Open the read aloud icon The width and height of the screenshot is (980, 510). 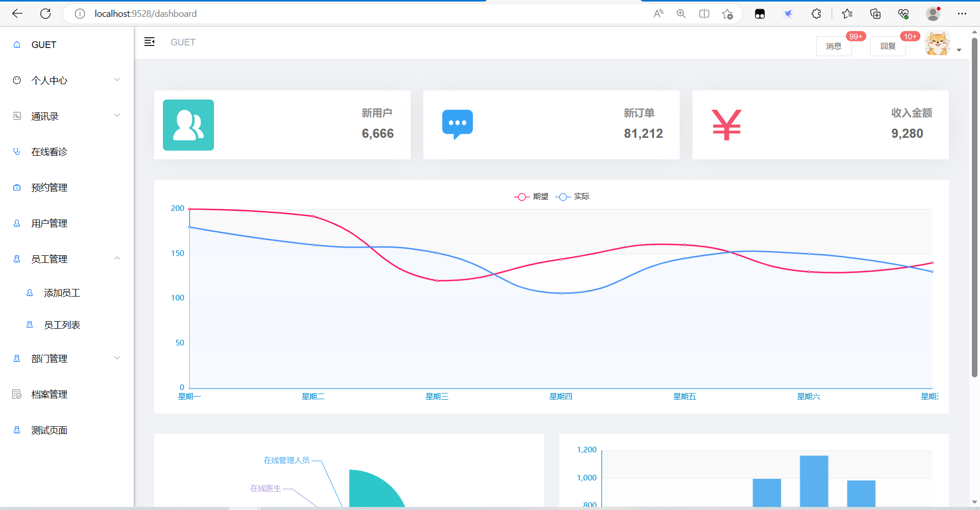coord(658,14)
